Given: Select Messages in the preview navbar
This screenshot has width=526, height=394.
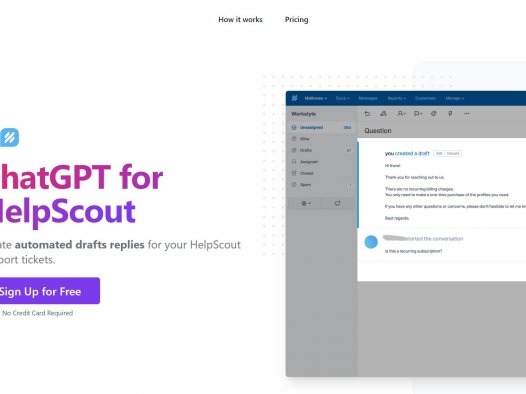Looking at the screenshot, I should pyautogui.click(x=368, y=98).
